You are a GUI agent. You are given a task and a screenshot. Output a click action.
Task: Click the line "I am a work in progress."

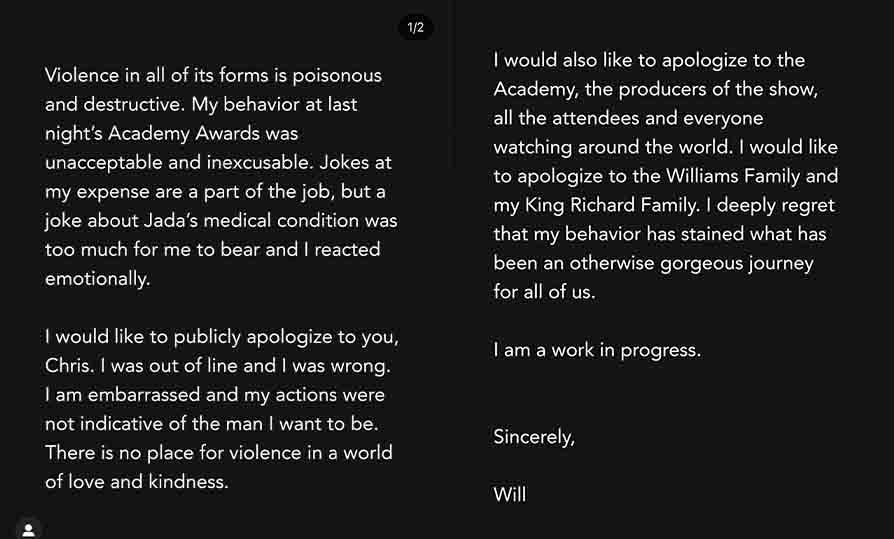point(597,351)
